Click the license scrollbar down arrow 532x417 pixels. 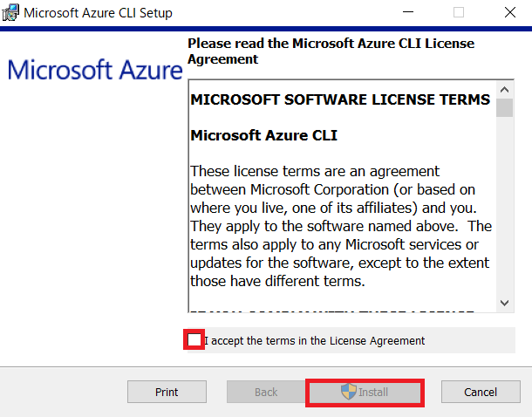coord(504,303)
